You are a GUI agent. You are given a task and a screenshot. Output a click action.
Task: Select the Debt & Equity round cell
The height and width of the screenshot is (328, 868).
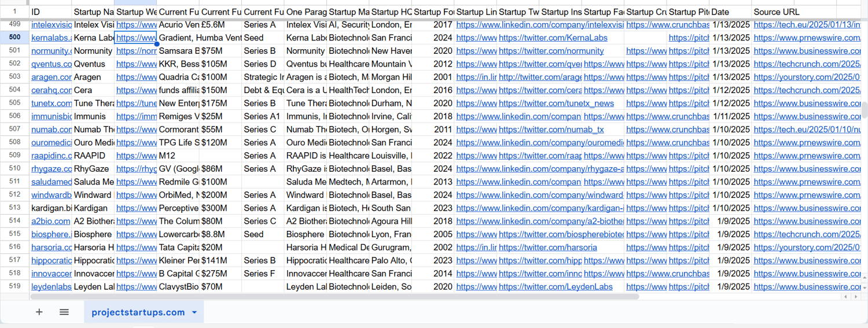tap(263, 90)
